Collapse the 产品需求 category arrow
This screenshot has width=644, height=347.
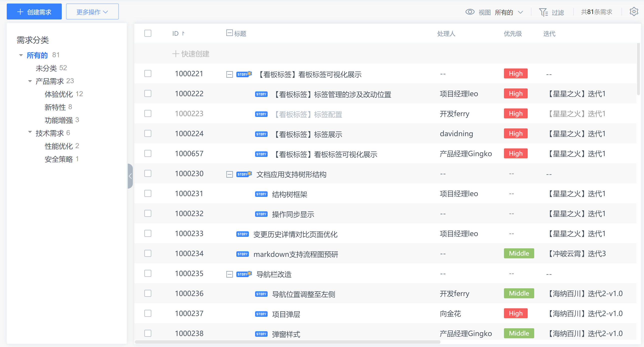click(30, 81)
